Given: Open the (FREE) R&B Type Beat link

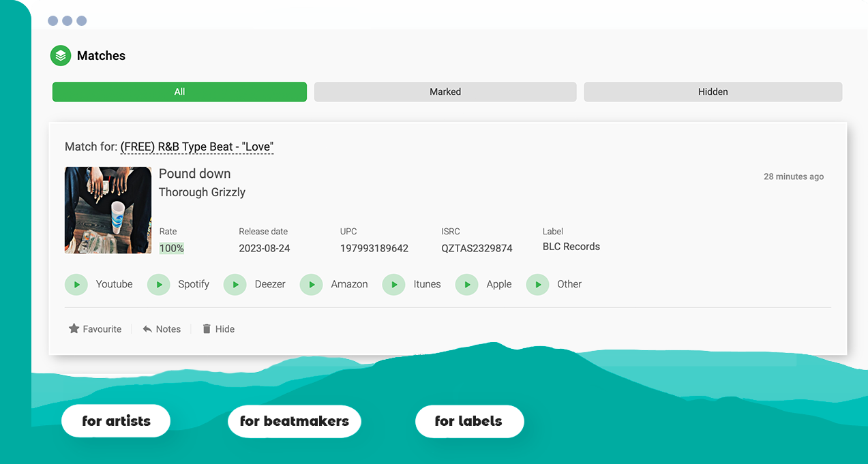Looking at the screenshot, I should tap(197, 146).
